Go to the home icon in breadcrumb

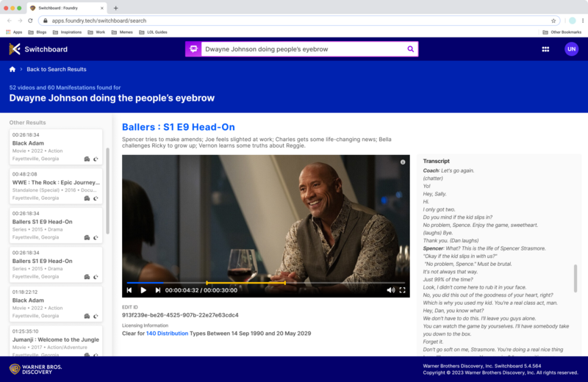12,69
